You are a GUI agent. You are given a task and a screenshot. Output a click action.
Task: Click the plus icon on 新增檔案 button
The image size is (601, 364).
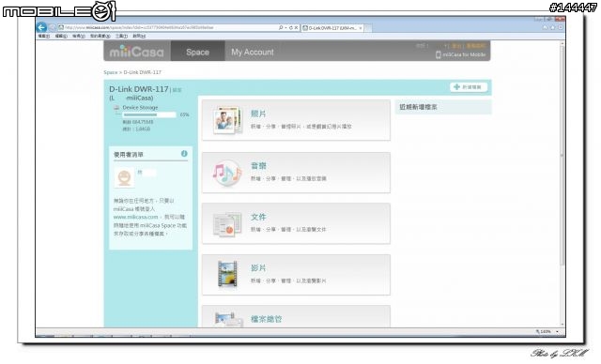tap(456, 87)
